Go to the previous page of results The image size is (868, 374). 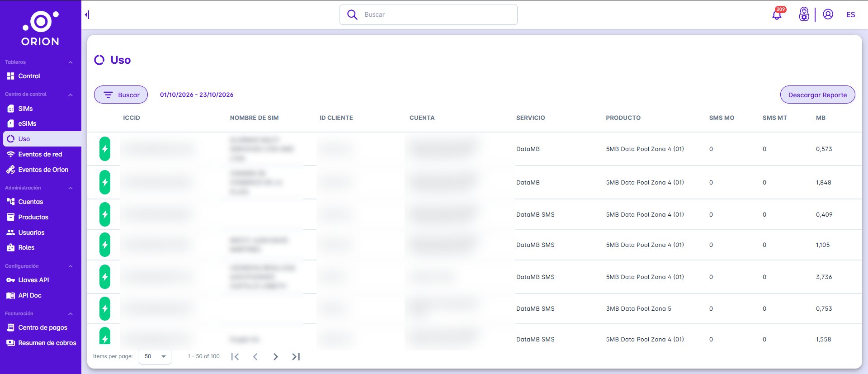pyautogui.click(x=255, y=357)
